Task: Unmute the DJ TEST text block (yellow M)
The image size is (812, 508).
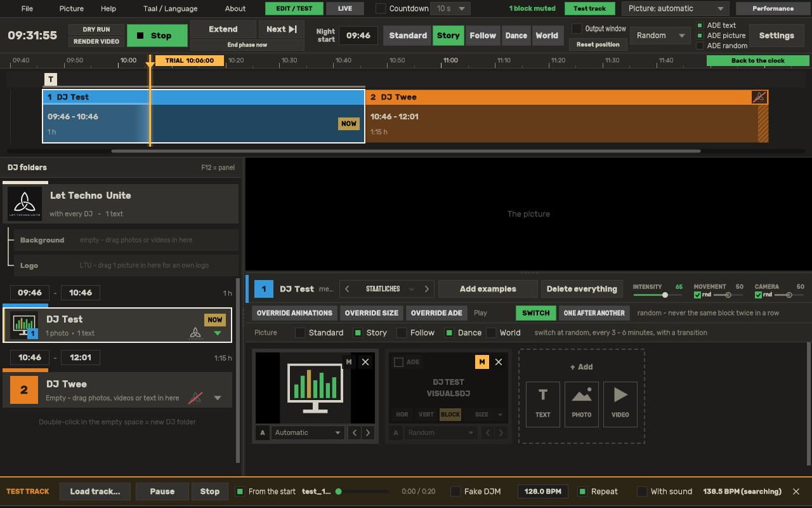Action: point(482,362)
